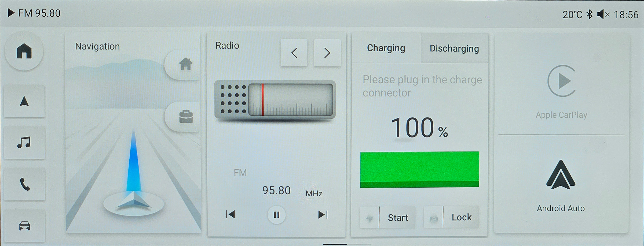Tap the 18:56 clock
Viewport: 644px width, 246px height.
tap(626, 14)
